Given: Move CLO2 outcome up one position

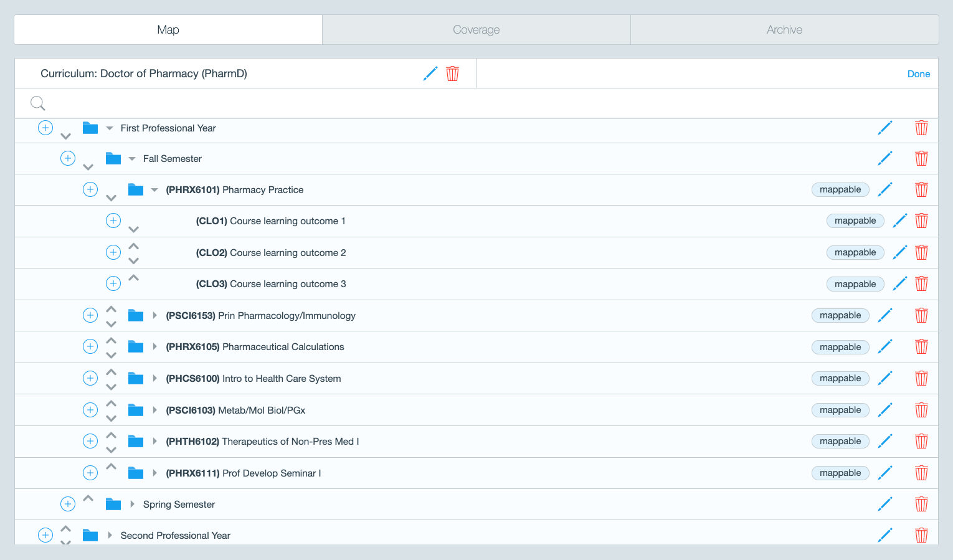Looking at the screenshot, I should [x=133, y=246].
